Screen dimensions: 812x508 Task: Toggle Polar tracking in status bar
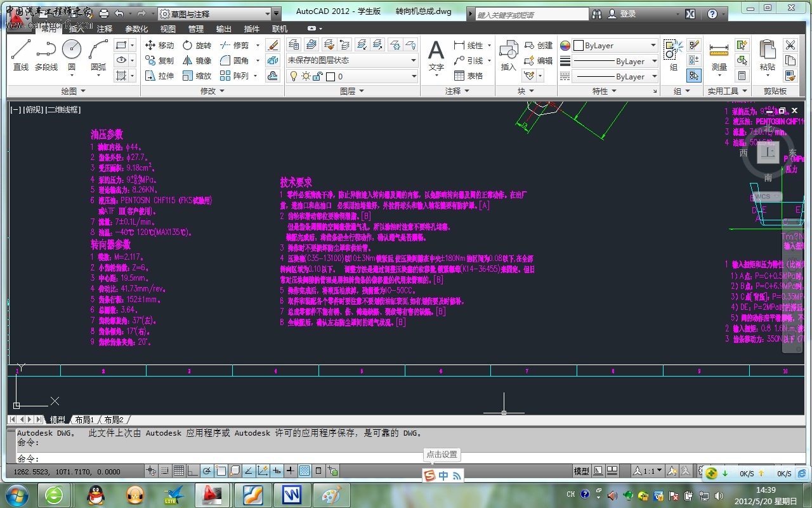point(207,471)
